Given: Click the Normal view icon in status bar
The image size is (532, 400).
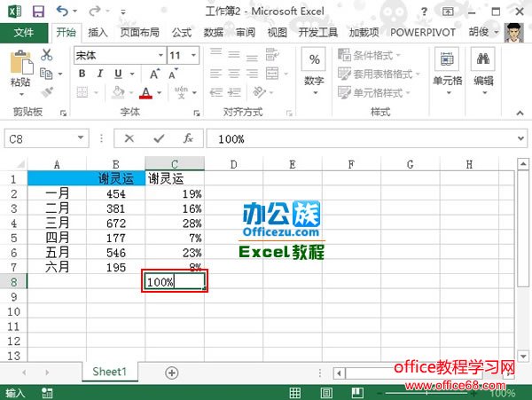Looking at the screenshot, I should [295, 393].
